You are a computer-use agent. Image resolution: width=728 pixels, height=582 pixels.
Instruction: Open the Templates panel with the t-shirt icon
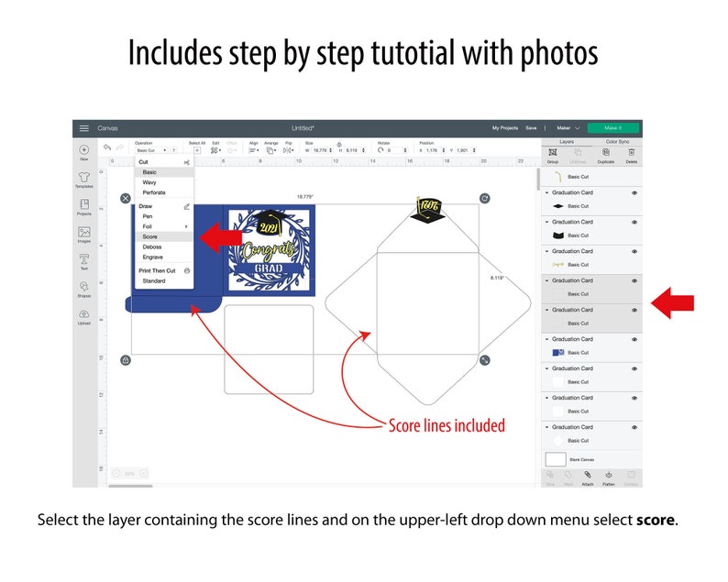tap(84, 177)
